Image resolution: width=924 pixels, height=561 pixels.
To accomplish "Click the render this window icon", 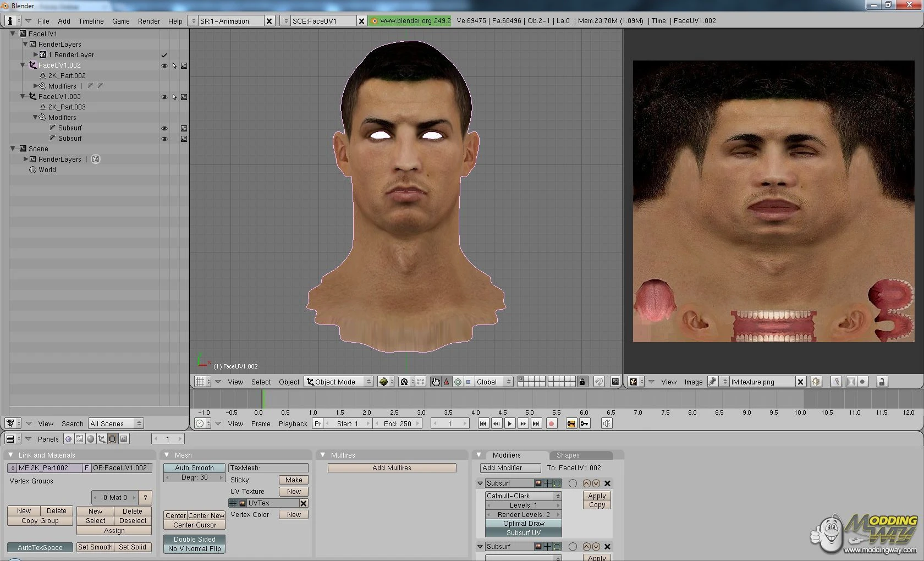I will click(x=615, y=382).
